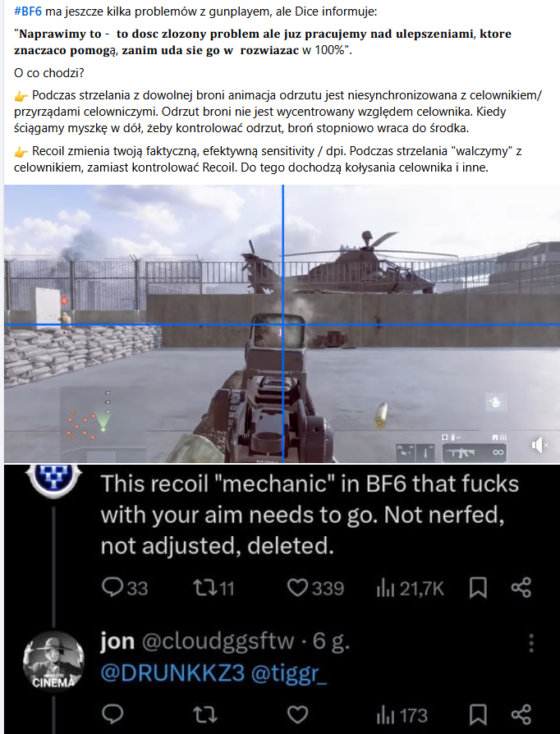This screenshot has height=734, width=560.
Task: View analytics showing 21,7K views
Action: (x=411, y=589)
